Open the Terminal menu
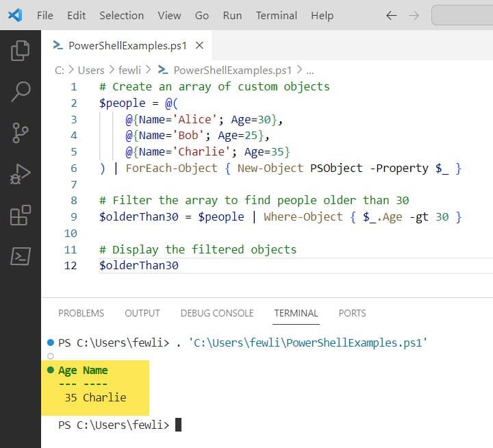 click(x=277, y=16)
